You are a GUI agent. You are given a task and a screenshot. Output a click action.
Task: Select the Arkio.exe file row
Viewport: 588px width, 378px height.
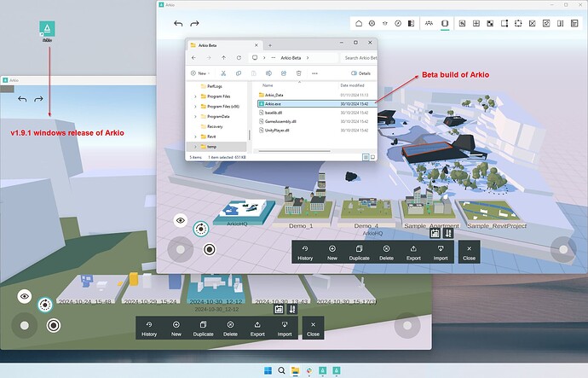[316, 104]
